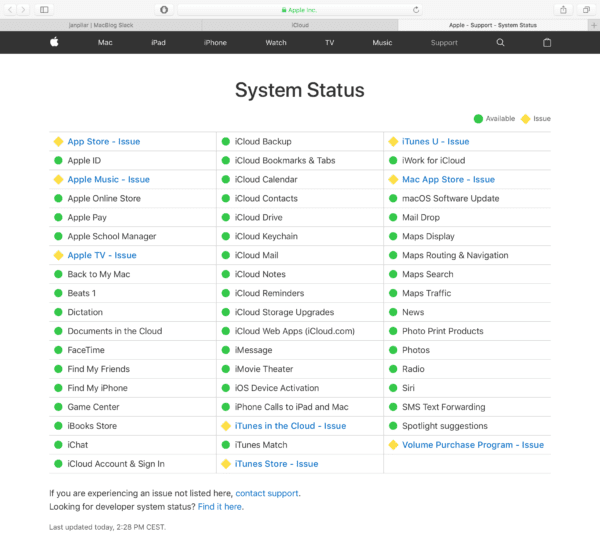This screenshot has width=600, height=538.
Task: Click the Apple logo in navigation bar
Action: 54,43
